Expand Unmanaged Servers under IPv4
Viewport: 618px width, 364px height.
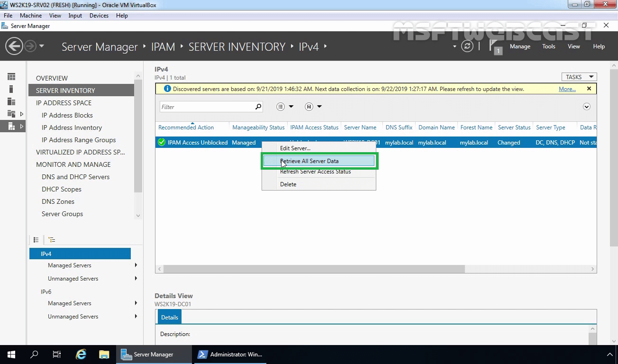click(136, 278)
